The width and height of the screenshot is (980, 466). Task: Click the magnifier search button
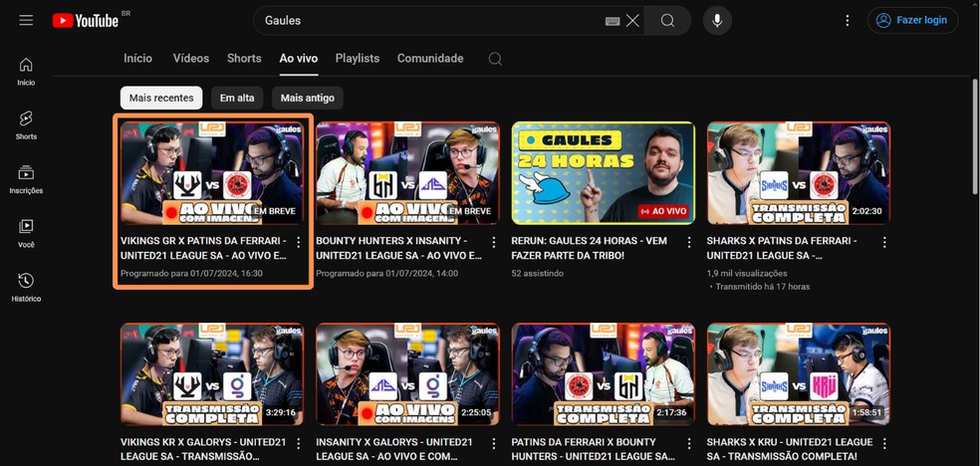(x=667, y=21)
